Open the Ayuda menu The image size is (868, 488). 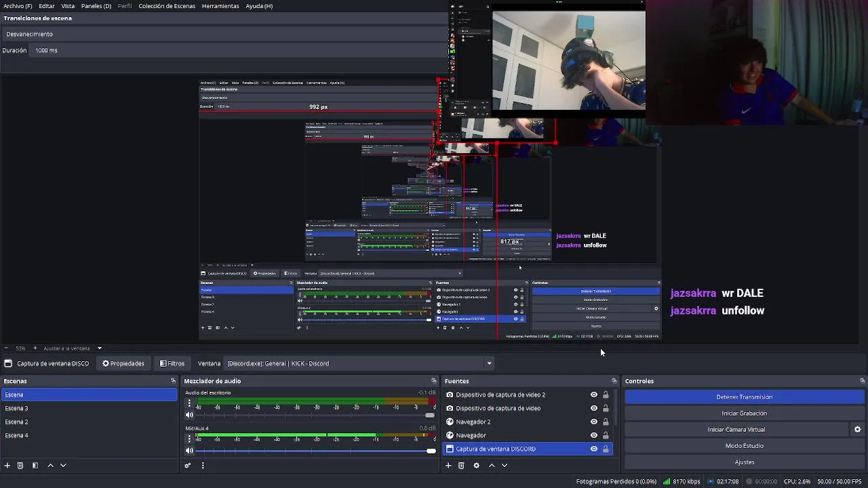[259, 6]
